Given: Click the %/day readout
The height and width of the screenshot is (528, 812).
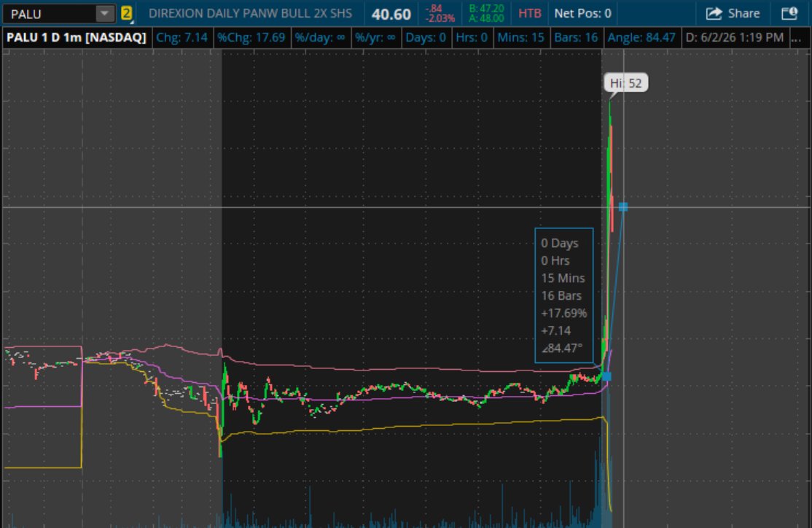Looking at the screenshot, I should 320,37.
